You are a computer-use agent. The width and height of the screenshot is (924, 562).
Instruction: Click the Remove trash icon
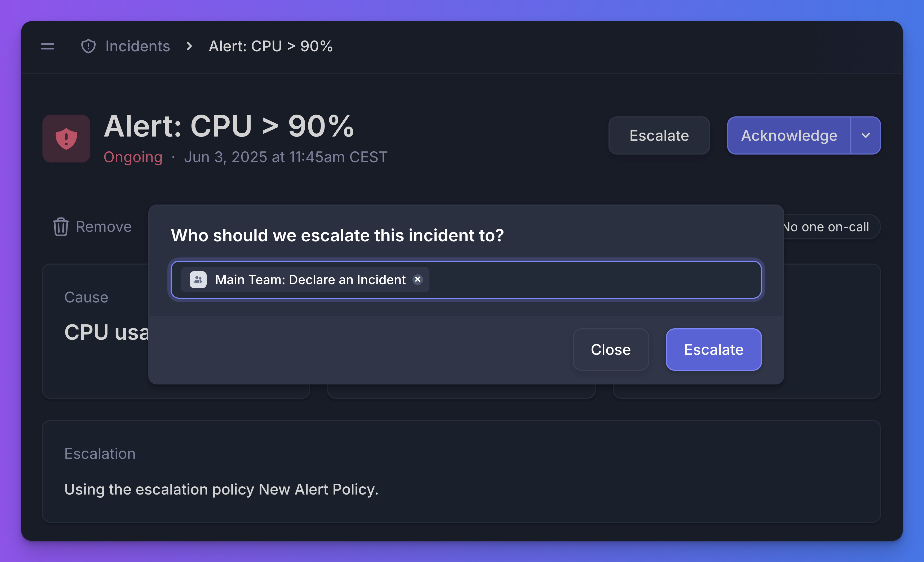pos(61,227)
